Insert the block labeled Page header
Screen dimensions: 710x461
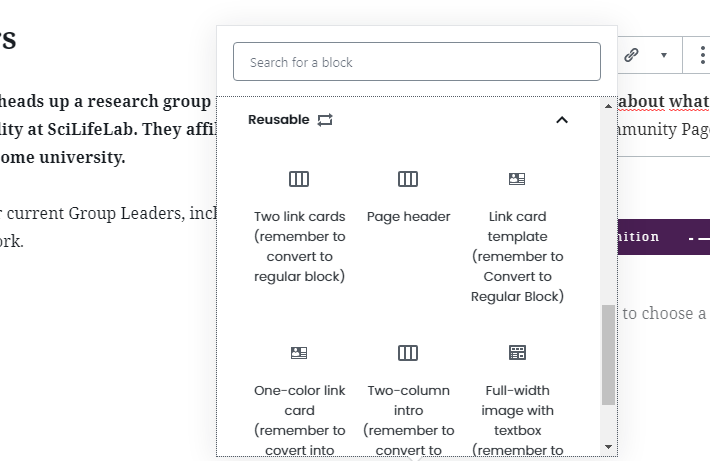coord(408,216)
